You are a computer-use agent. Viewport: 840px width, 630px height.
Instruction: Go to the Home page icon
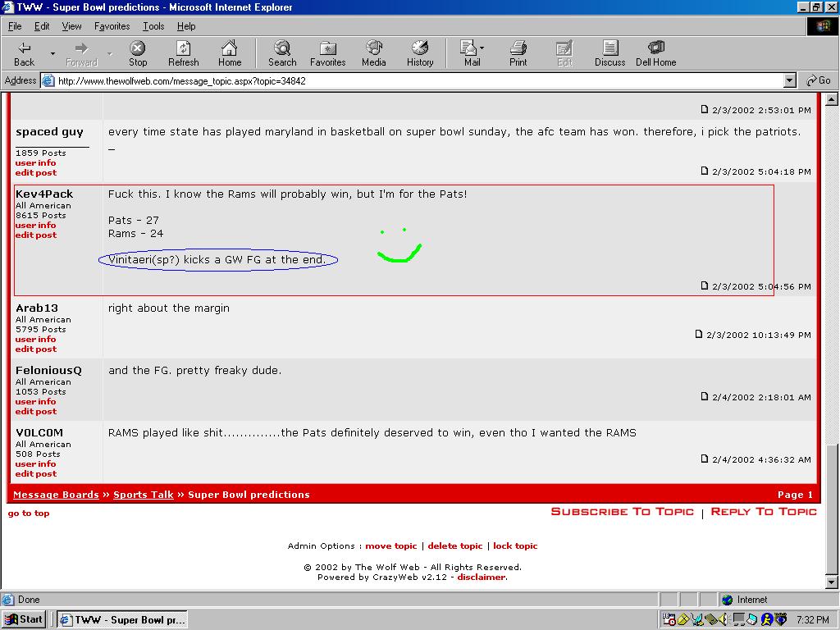point(230,53)
